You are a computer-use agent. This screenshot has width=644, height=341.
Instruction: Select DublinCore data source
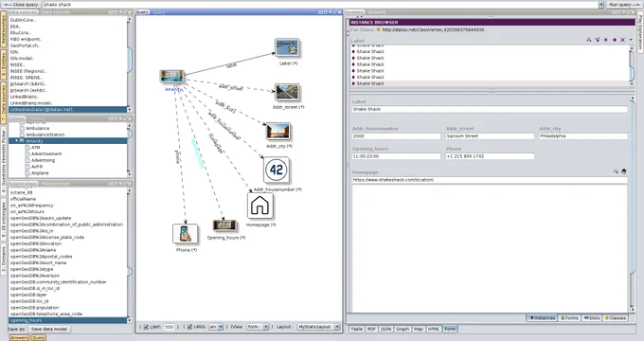click(x=68, y=20)
